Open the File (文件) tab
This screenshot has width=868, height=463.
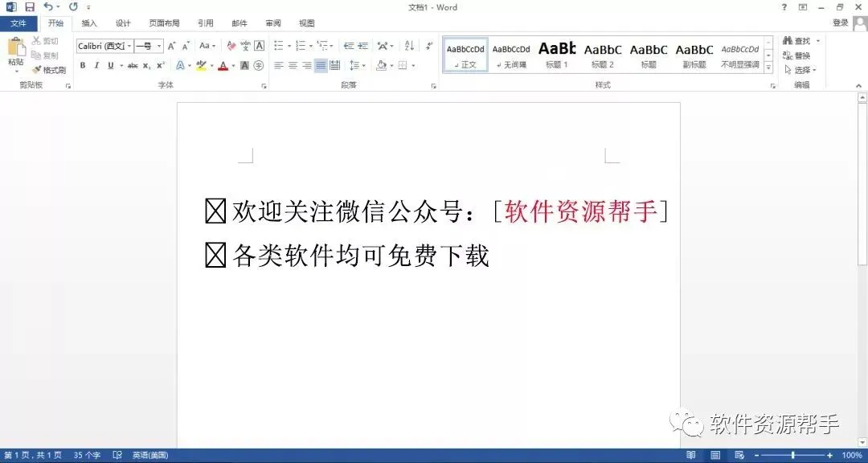[x=18, y=23]
